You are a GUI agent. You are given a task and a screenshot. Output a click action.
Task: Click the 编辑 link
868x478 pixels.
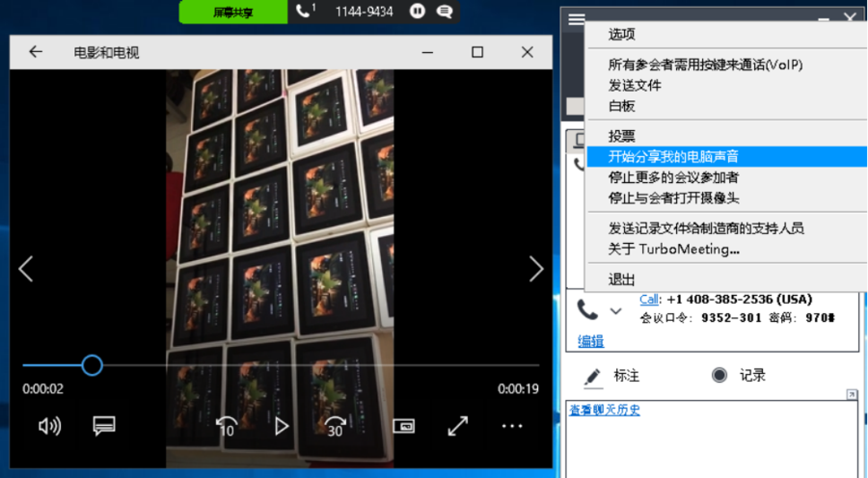590,341
